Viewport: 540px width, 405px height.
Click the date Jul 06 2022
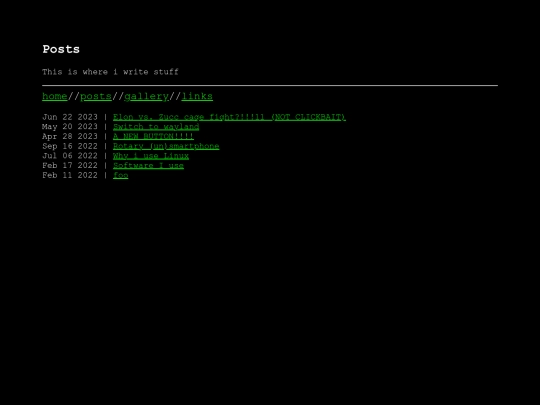click(x=70, y=156)
